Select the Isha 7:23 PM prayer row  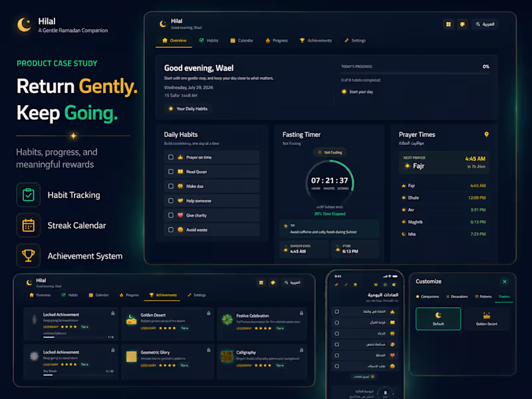[444, 234]
